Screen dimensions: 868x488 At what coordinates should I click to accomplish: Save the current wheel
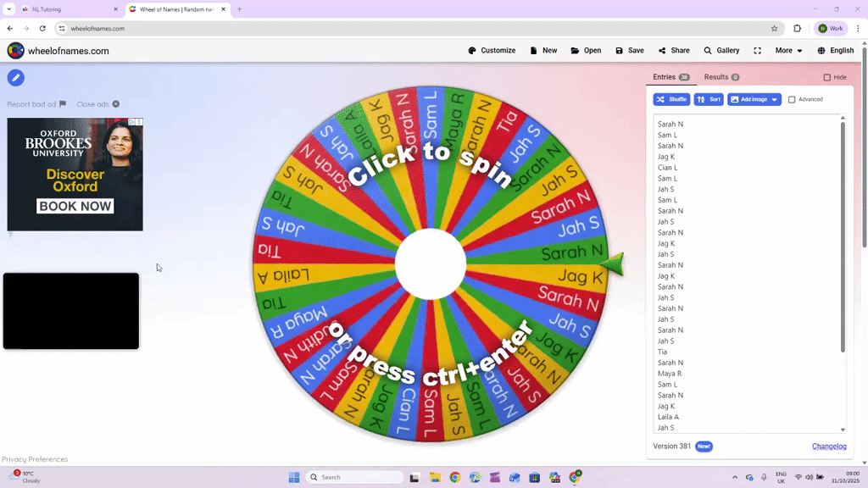[629, 50]
